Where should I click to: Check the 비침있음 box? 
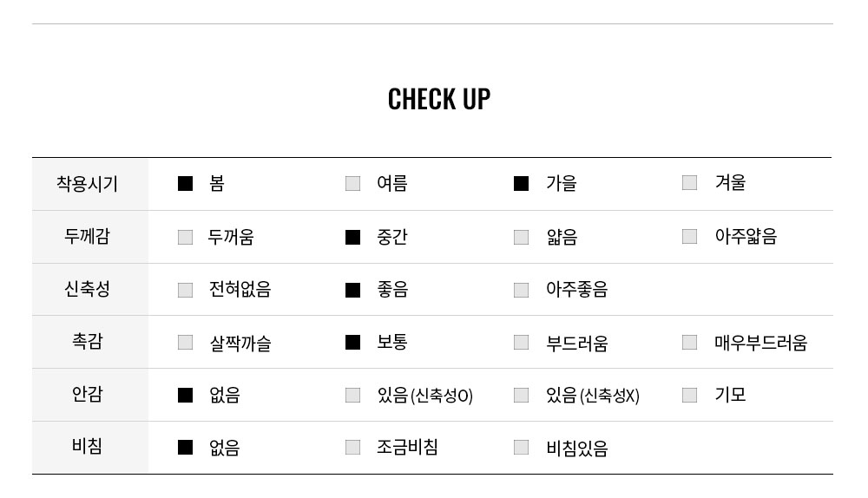pos(521,447)
